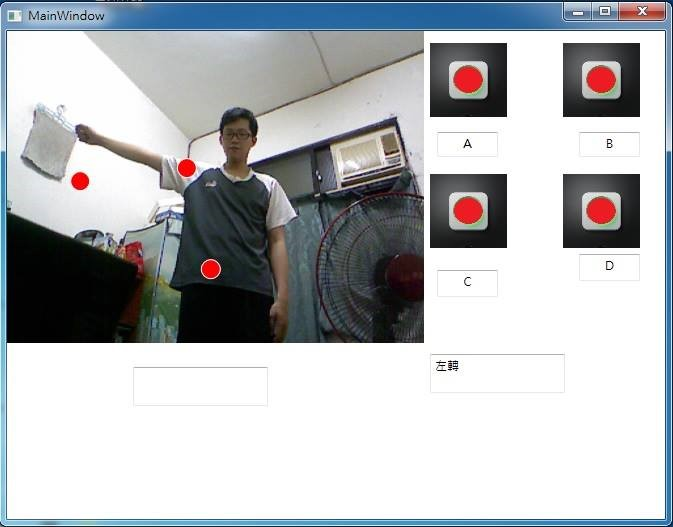This screenshot has width=673, height=527.
Task: Open the MainWindow title bar app icon
Action: pyautogui.click(x=15, y=15)
